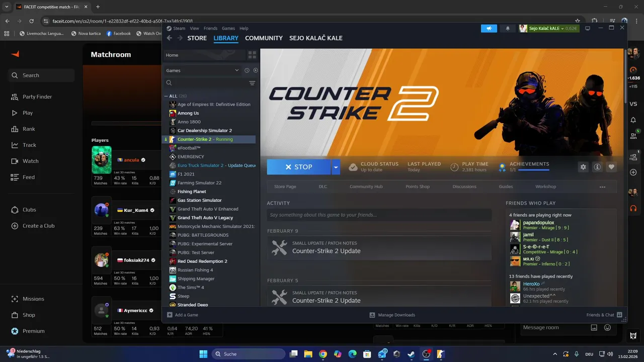Open Games menu in Steam
This screenshot has width=644, height=362.
[228, 28]
